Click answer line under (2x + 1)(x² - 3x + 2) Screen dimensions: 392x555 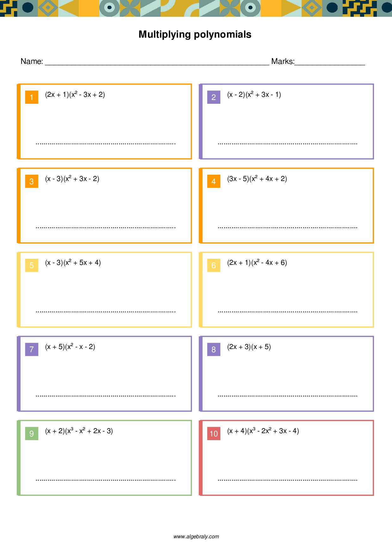point(106,143)
